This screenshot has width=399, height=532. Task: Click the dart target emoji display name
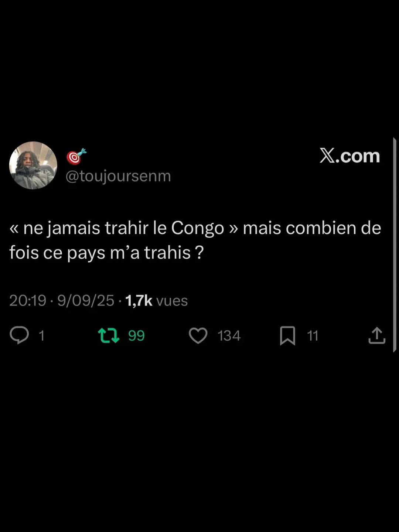point(76,157)
